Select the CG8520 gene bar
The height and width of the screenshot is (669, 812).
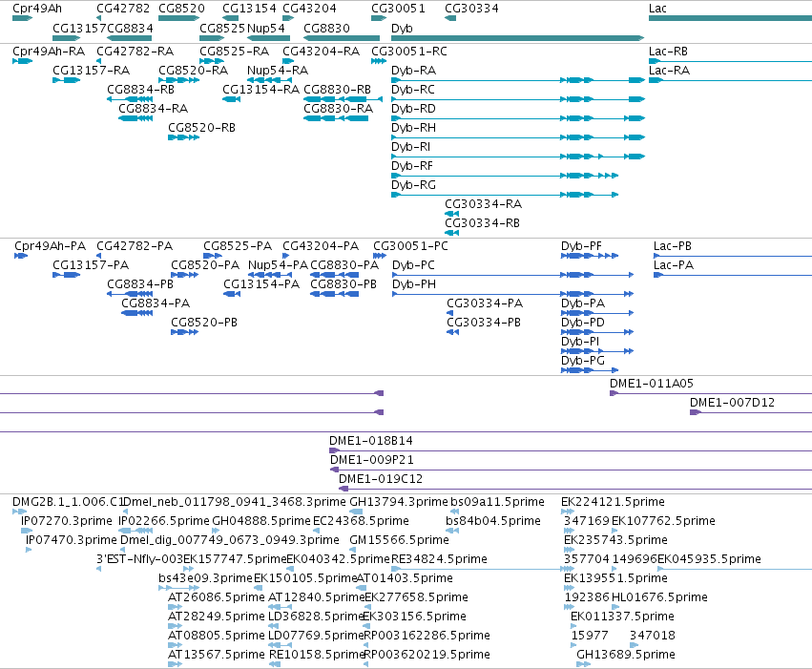click(x=178, y=18)
